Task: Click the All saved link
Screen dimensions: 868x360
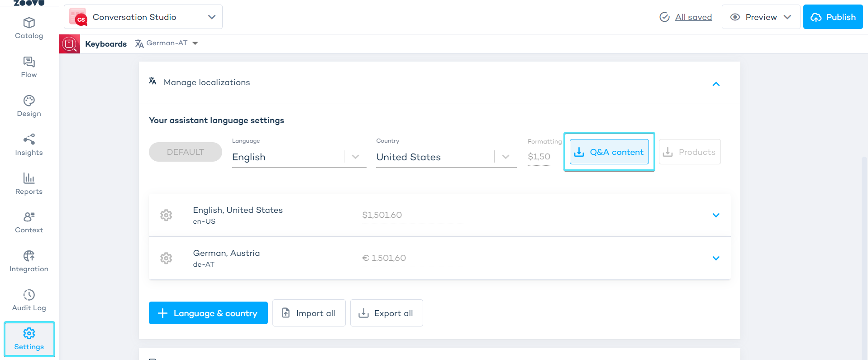Action: click(693, 17)
